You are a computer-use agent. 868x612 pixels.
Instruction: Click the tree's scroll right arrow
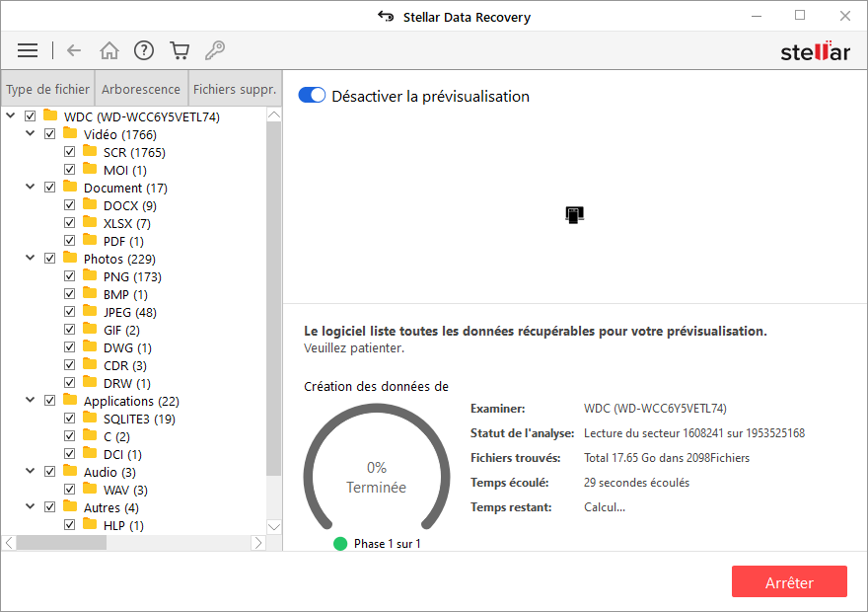[258, 543]
